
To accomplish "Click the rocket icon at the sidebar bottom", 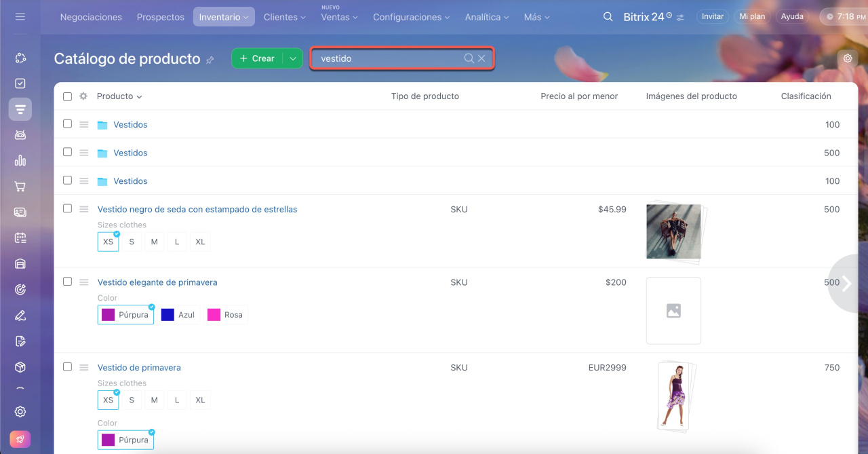I will click(20, 439).
